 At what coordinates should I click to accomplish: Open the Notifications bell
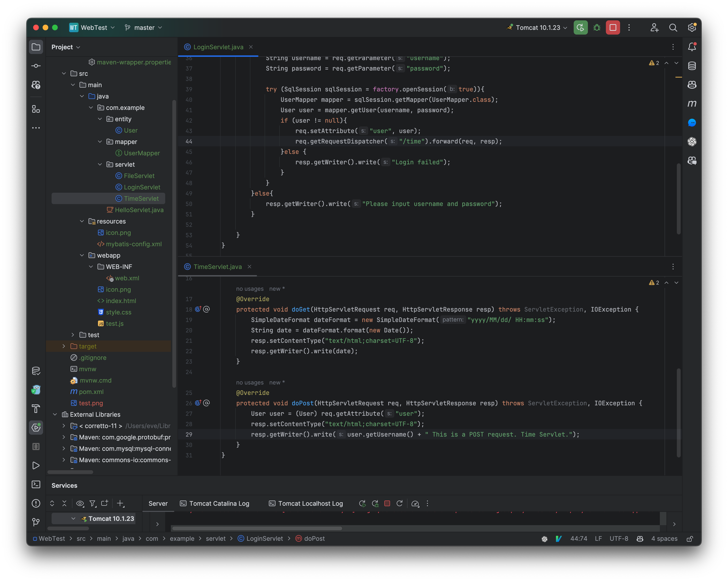(692, 47)
